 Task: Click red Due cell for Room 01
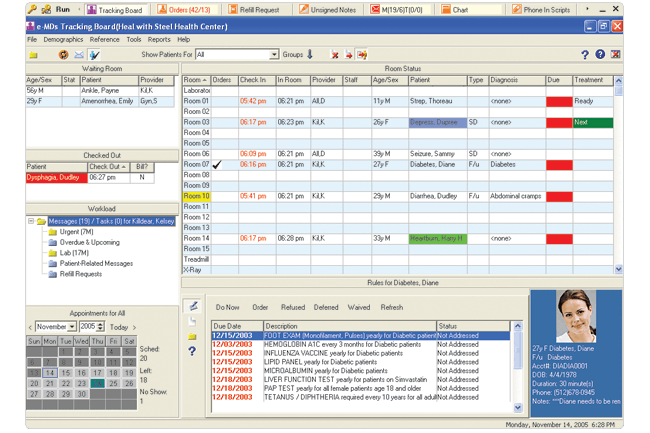(x=559, y=102)
